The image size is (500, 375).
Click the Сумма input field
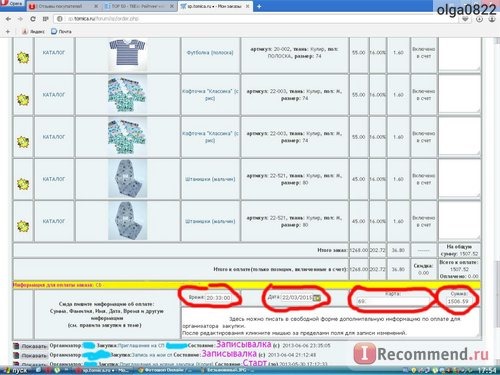458,301
